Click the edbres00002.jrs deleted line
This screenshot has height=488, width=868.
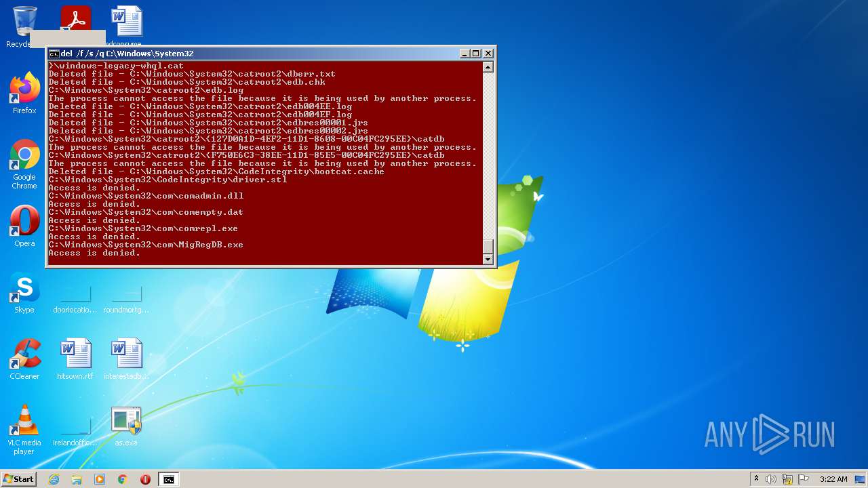(208, 131)
